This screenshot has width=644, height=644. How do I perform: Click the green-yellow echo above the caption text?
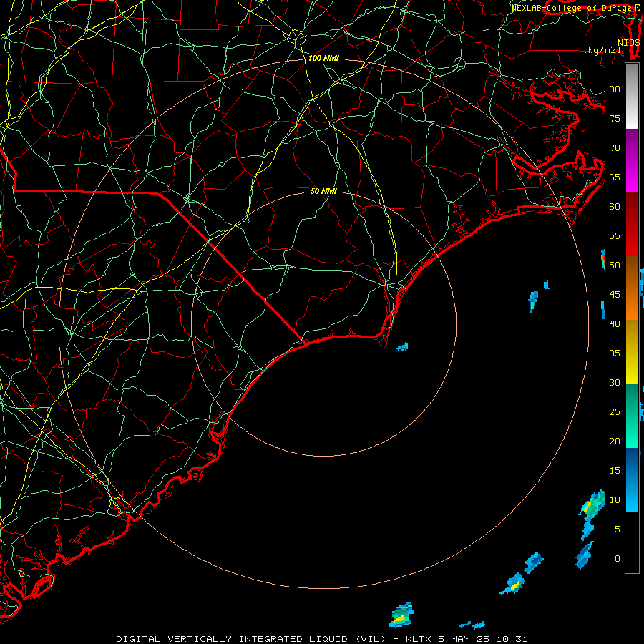pyautogui.click(x=401, y=615)
